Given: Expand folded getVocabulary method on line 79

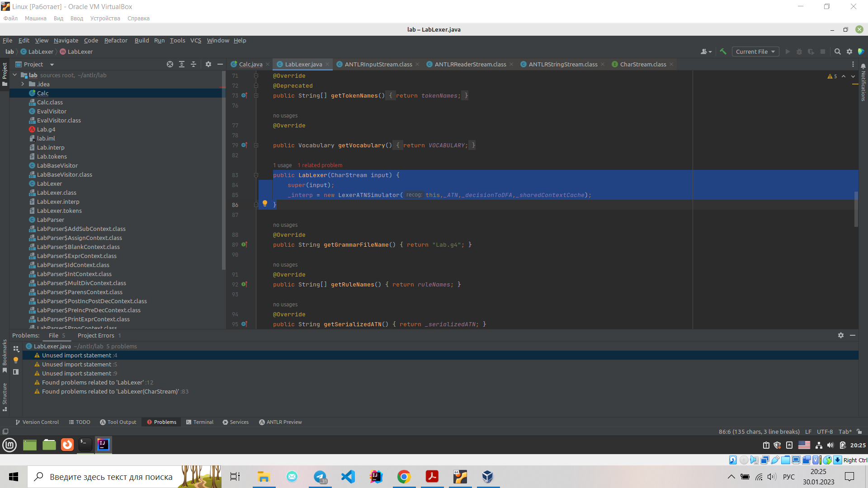Looking at the screenshot, I should (256, 145).
